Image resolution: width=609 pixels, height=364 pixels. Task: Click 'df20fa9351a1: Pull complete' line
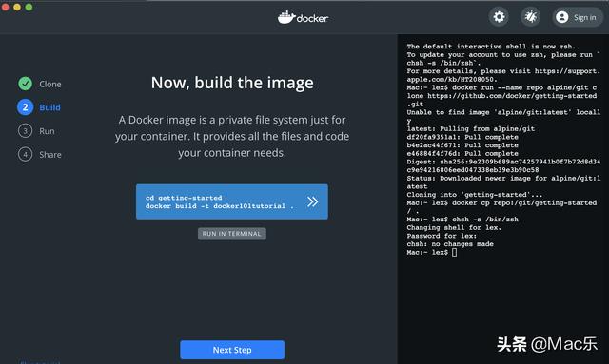tap(462, 137)
